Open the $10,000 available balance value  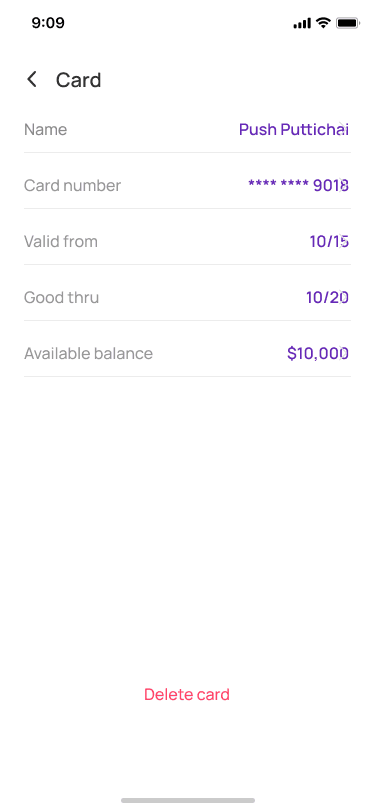tap(318, 354)
